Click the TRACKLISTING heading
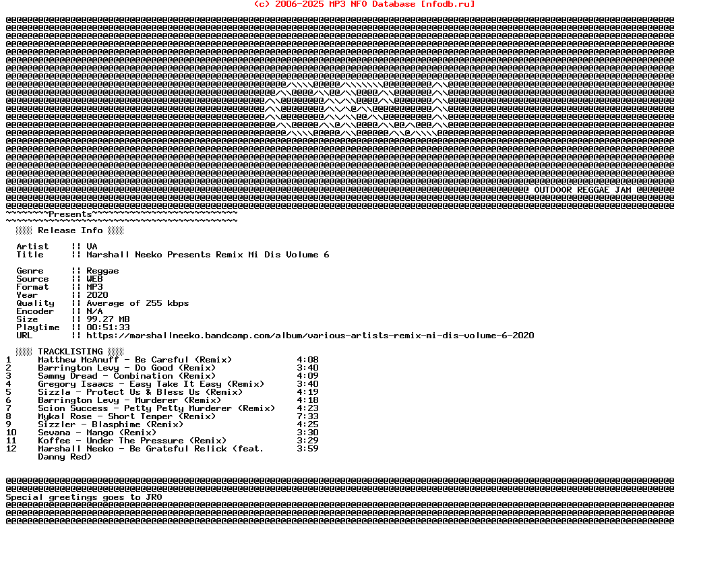Image resolution: width=728 pixels, height=566 pixels. (x=70, y=352)
